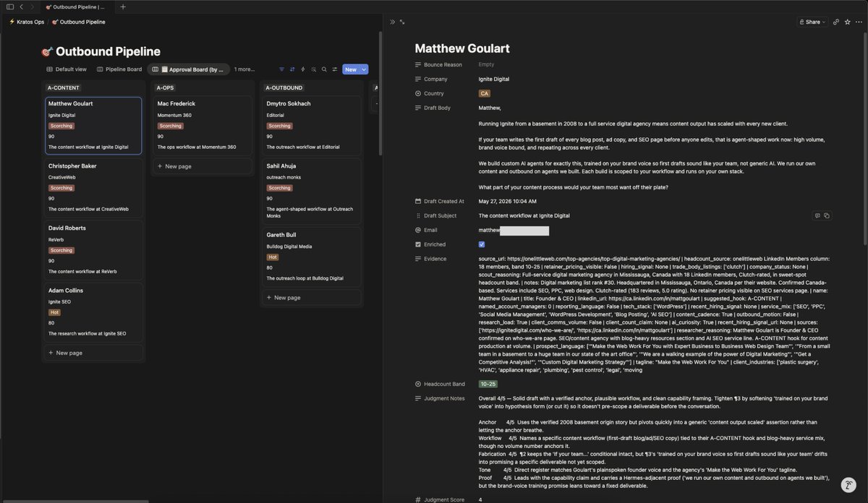Select the Approval Board view tab
Viewport: 868px width, 503px height.
point(188,69)
